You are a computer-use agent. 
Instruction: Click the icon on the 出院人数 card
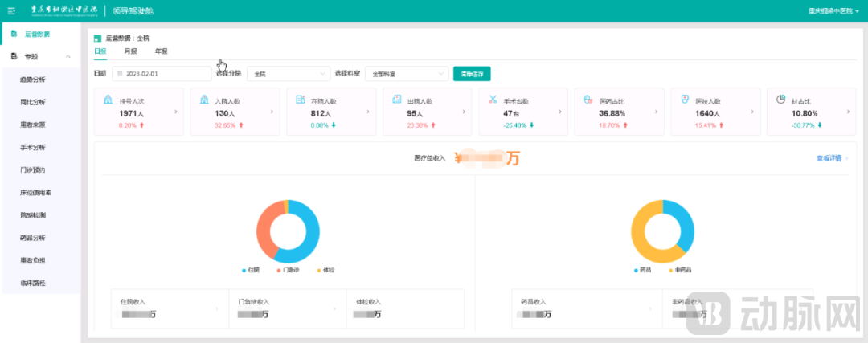pyautogui.click(x=397, y=100)
